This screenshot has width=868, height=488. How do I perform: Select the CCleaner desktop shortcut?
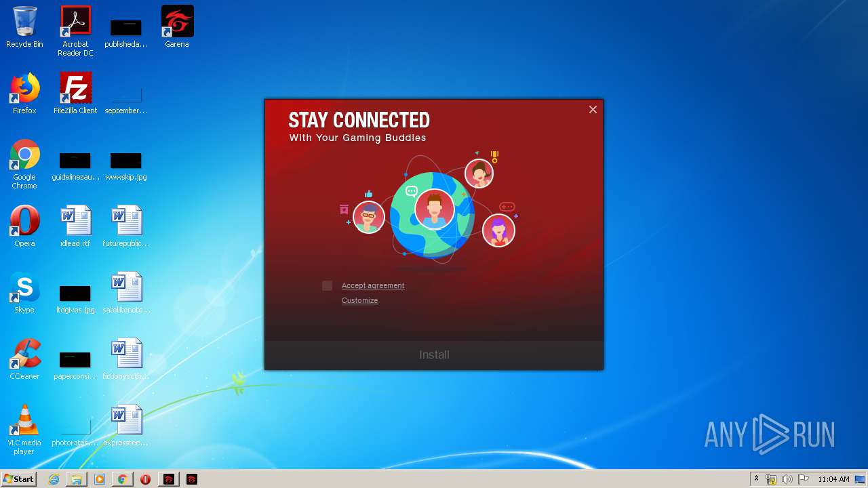point(24,359)
